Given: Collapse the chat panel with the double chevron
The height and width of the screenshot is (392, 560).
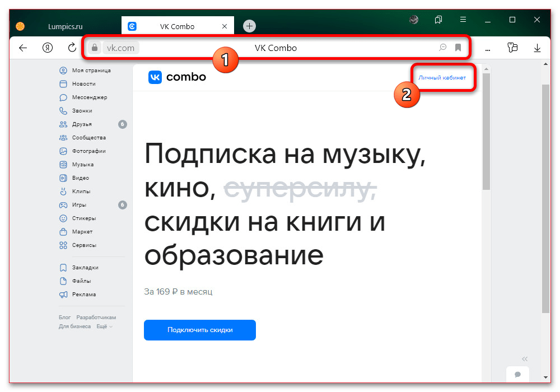Looking at the screenshot, I should (x=524, y=359).
